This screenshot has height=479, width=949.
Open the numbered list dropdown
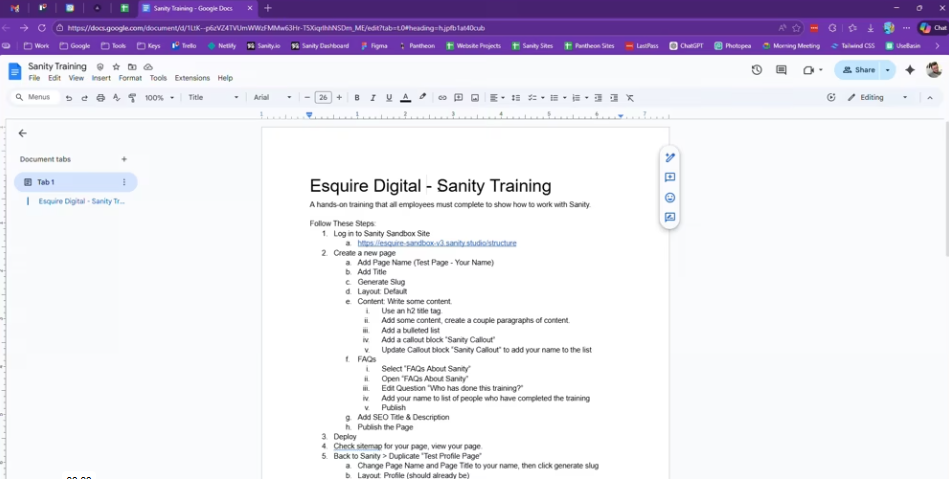coord(580,97)
